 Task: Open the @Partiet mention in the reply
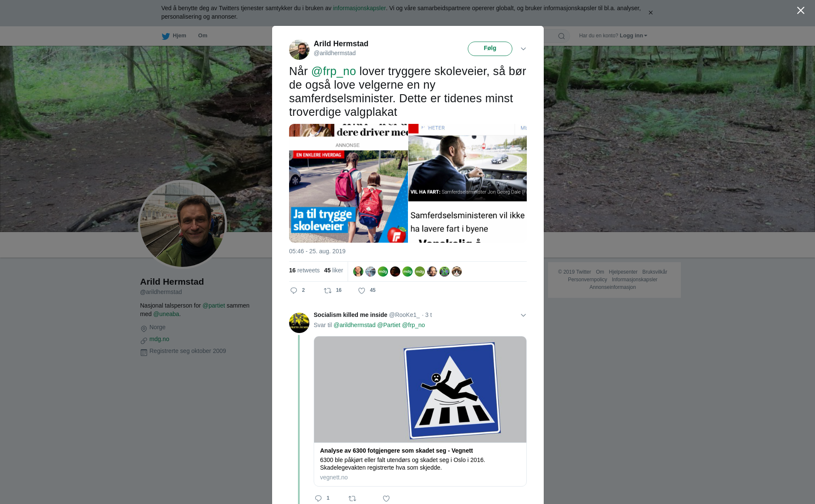389,325
